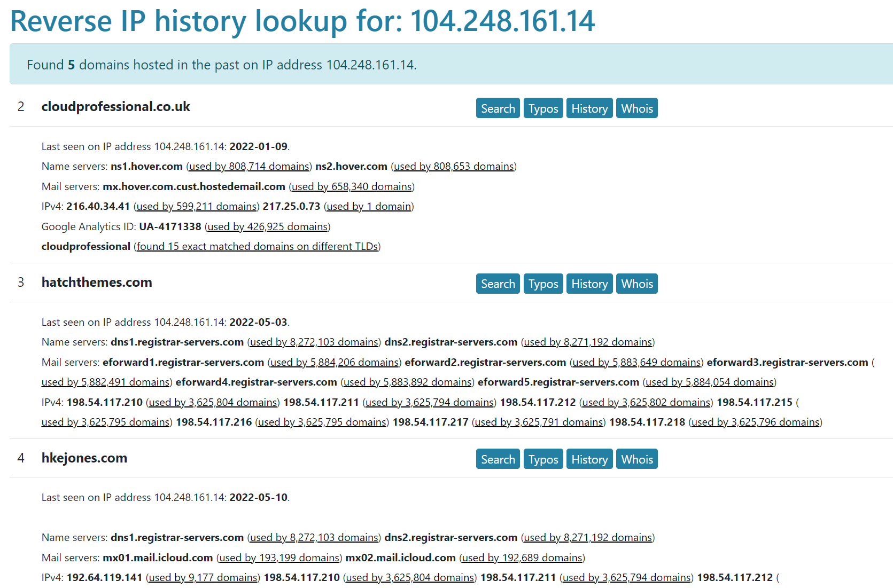
Task: Select domain name hatchthemes.com heading
Action: [97, 282]
